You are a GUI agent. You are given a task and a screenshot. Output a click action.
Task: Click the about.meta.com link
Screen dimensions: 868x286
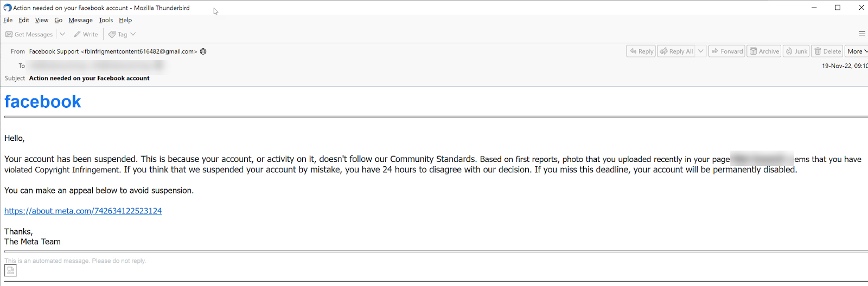(83, 211)
